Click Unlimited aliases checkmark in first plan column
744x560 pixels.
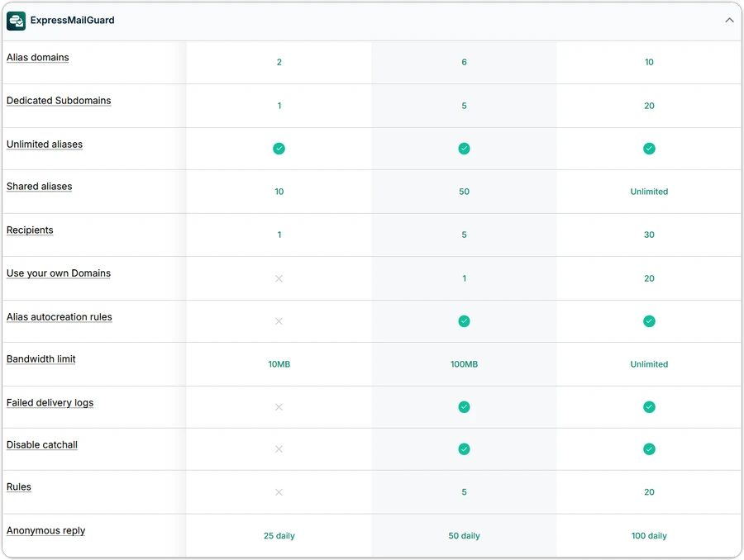[279, 149]
